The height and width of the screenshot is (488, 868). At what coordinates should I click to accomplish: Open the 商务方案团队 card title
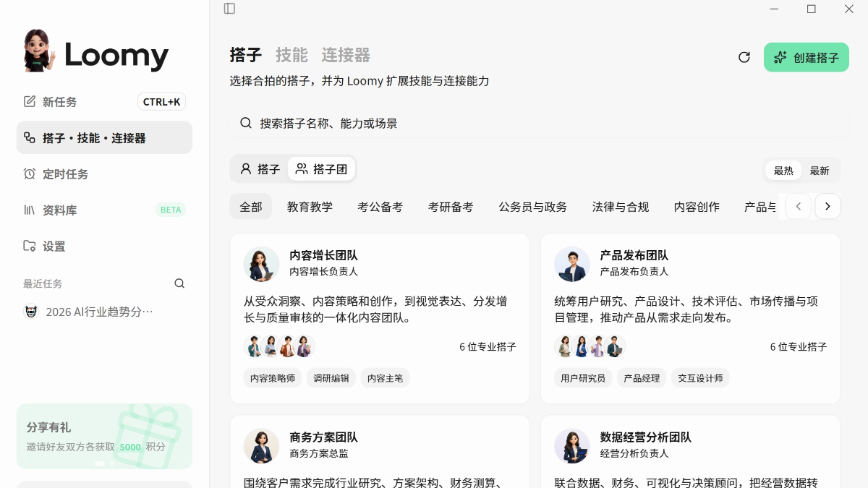pyautogui.click(x=323, y=437)
